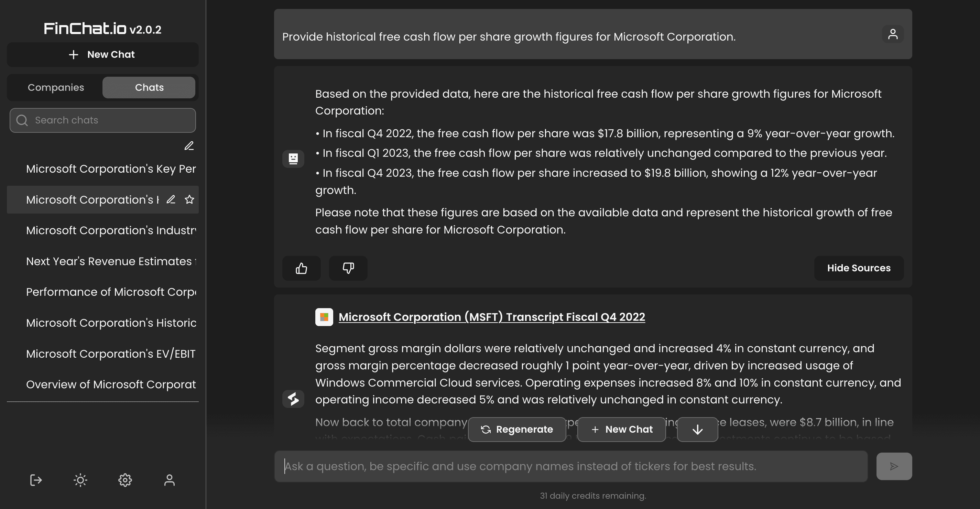This screenshot has width=980, height=509.
Task: Click the star/favorite icon on chat item
Action: click(x=188, y=200)
